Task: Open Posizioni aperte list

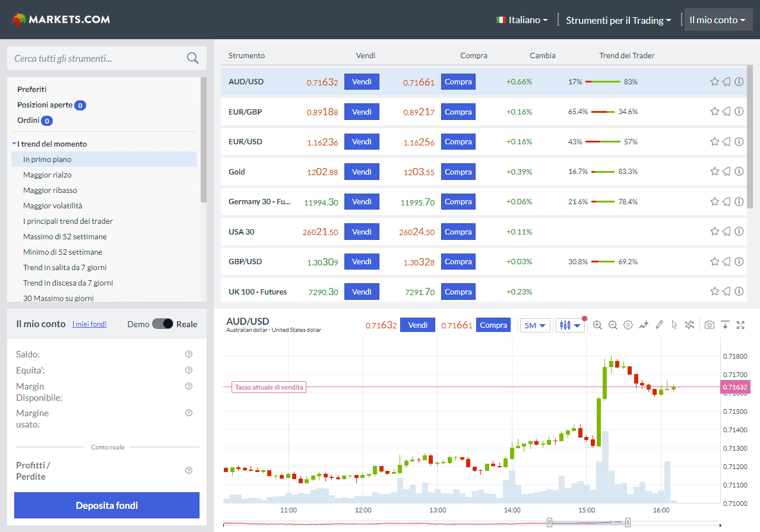Action: click(51, 105)
